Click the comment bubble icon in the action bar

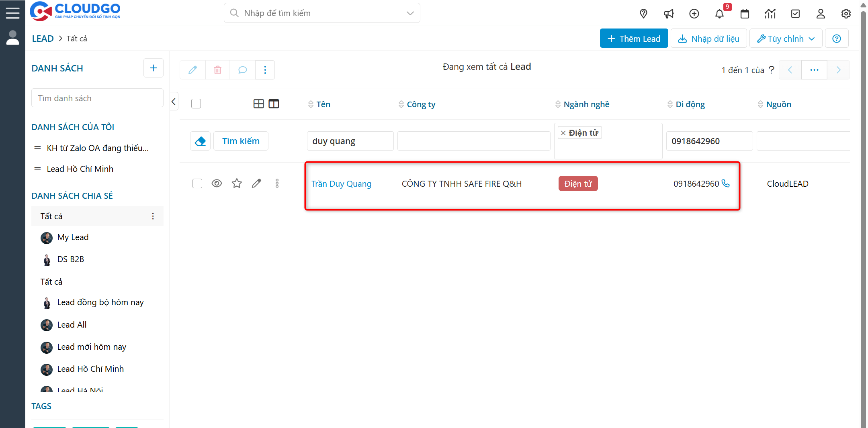click(242, 70)
